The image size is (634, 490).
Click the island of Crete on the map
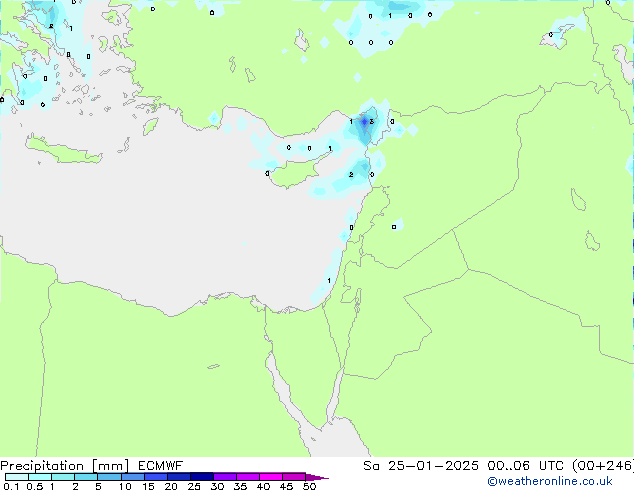click(x=63, y=150)
